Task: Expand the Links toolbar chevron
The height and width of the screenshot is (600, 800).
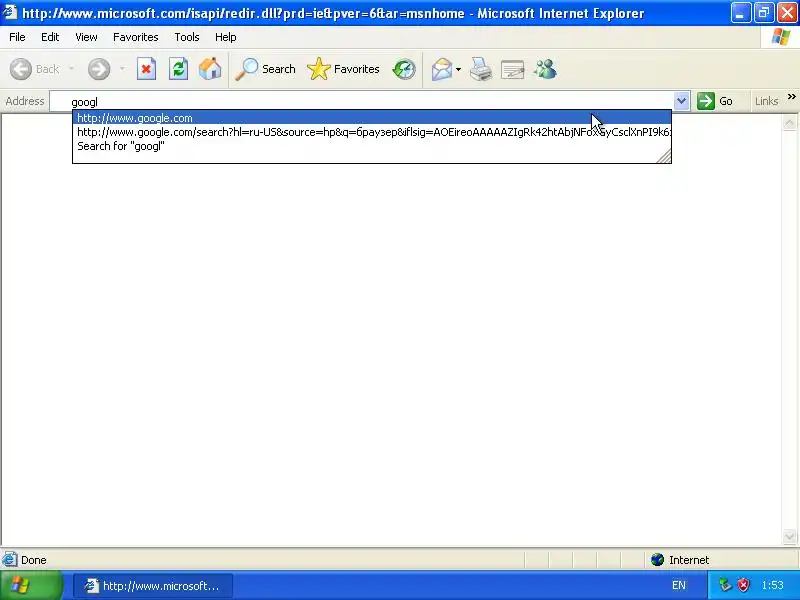Action: coord(791,97)
